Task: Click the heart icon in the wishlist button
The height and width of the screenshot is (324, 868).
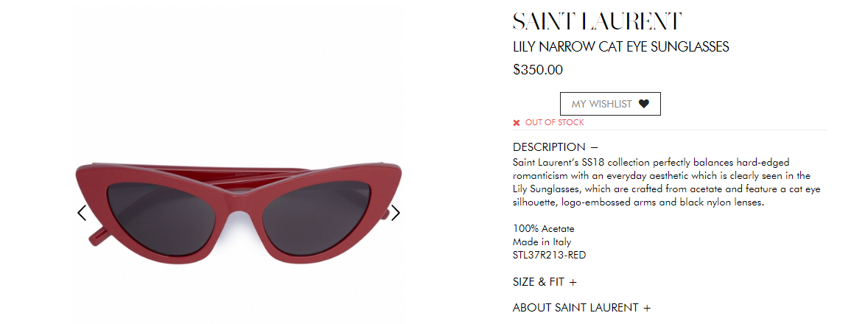Action: (643, 103)
